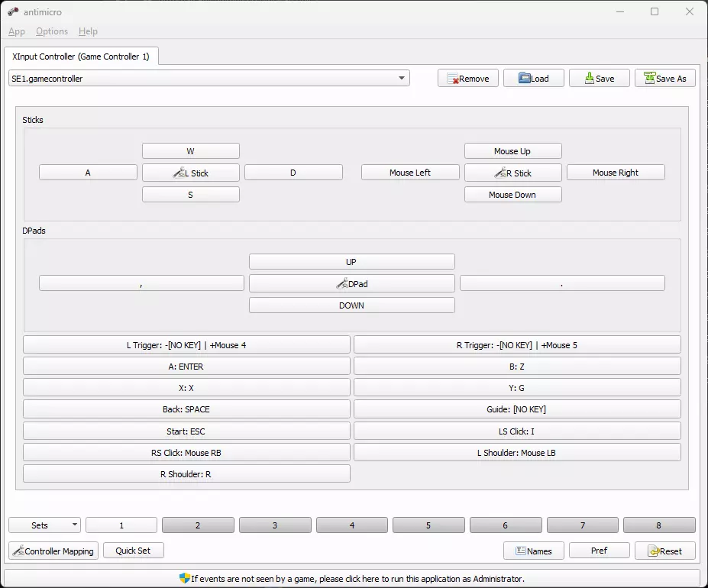Viewport: 708px width, 588px height.
Task: Open DPad settings button
Action: (351, 284)
